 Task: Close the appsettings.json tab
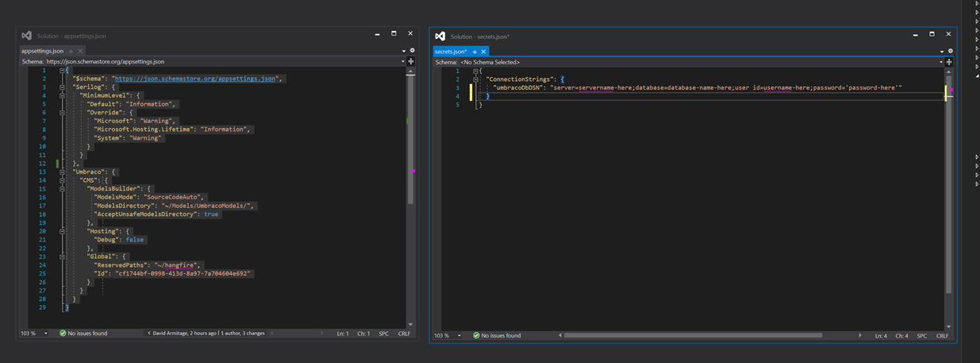point(80,51)
